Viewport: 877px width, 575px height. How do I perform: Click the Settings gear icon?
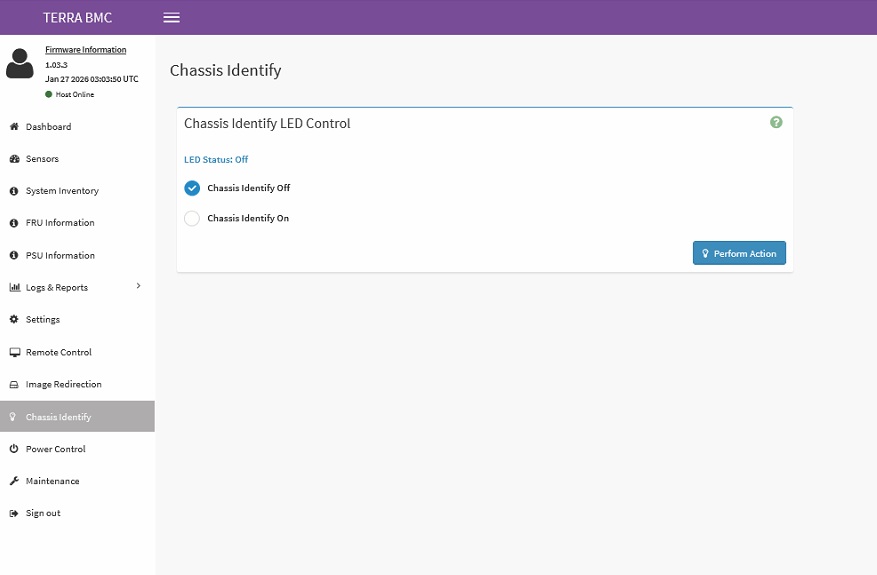(x=14, y=319)
